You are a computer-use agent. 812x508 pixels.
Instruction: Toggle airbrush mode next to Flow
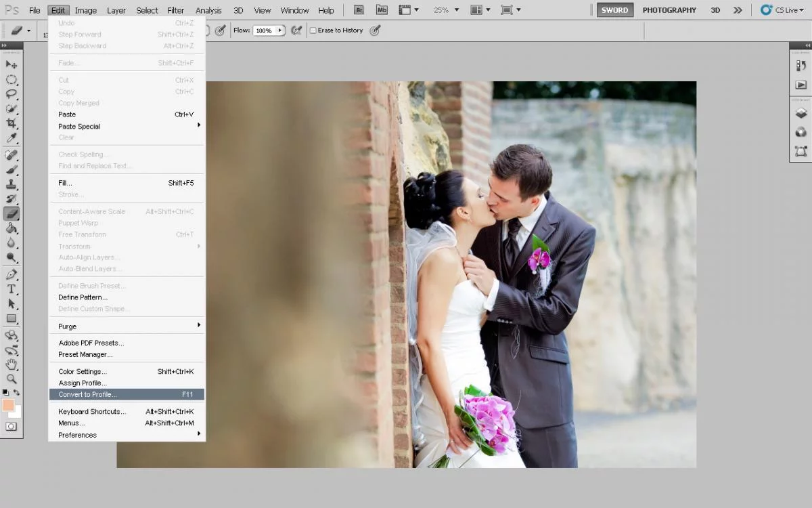click(296, 30)
